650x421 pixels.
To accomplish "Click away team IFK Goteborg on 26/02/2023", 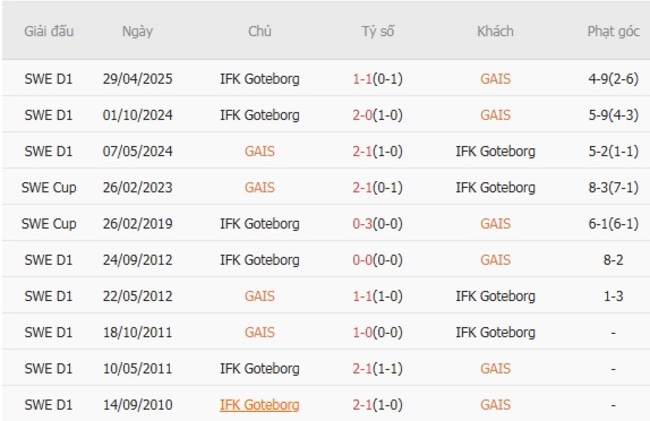I will (x=495, y=187).
